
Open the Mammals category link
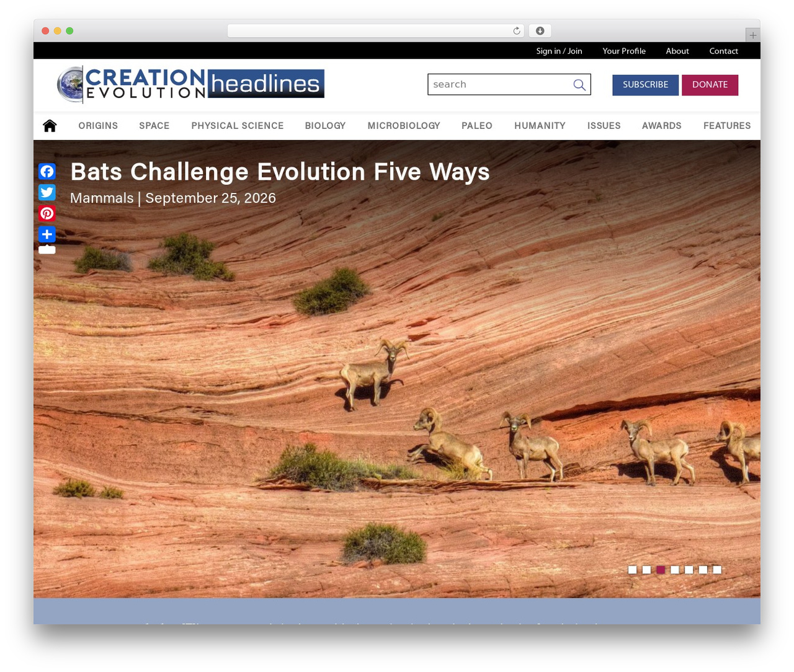coord(102,198)
